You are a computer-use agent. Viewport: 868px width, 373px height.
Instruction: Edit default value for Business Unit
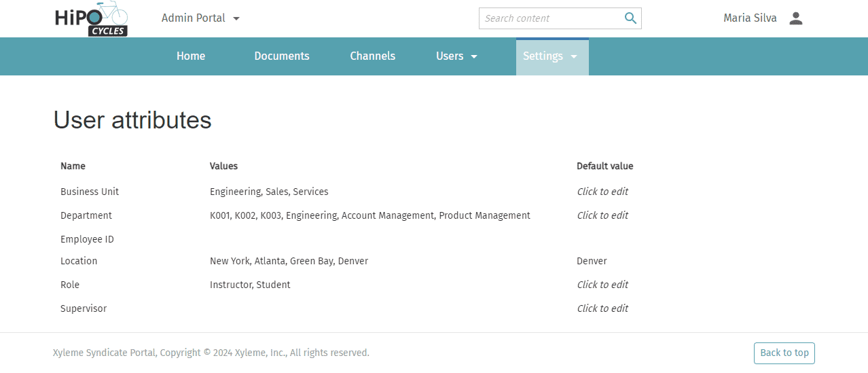coord(602,192)
